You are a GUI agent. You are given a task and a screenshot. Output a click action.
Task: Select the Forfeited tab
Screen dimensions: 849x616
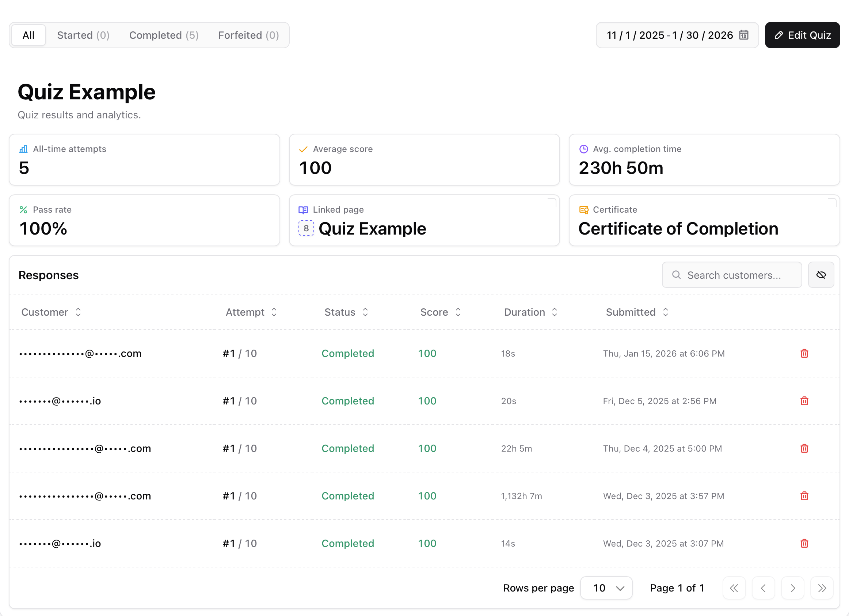pos(248,35)
